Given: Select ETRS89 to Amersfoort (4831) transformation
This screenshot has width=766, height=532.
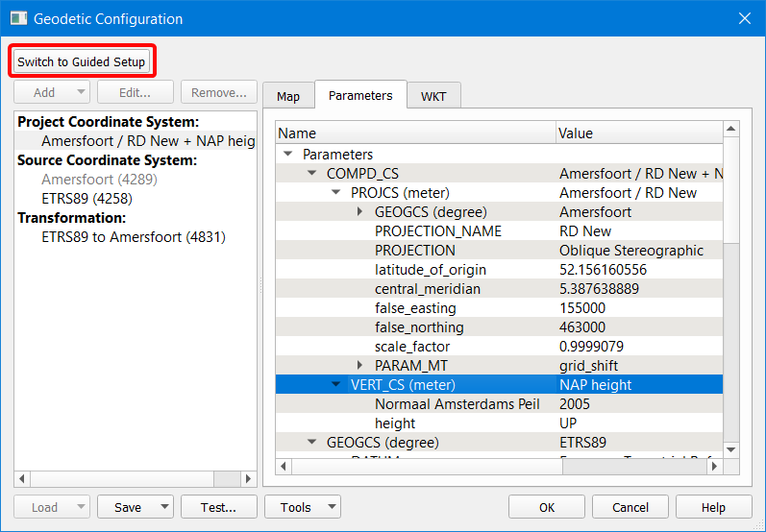Looking at the screenshot, I should 133,237.
